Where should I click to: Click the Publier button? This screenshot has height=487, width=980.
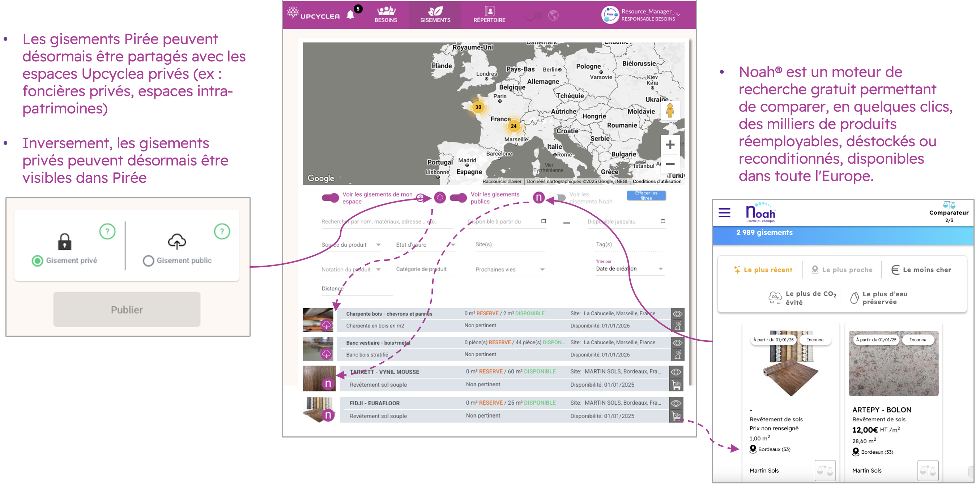click(127, 310)
